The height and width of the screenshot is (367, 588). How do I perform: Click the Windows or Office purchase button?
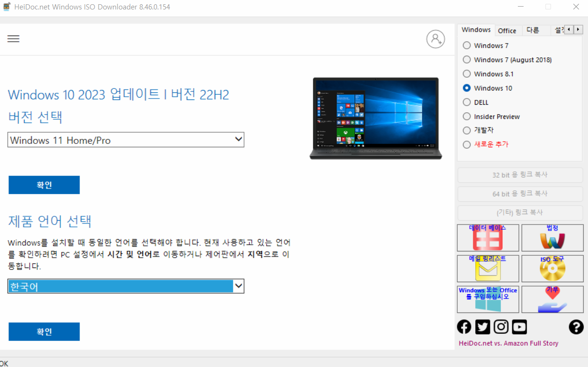click(x=488, y=299)
